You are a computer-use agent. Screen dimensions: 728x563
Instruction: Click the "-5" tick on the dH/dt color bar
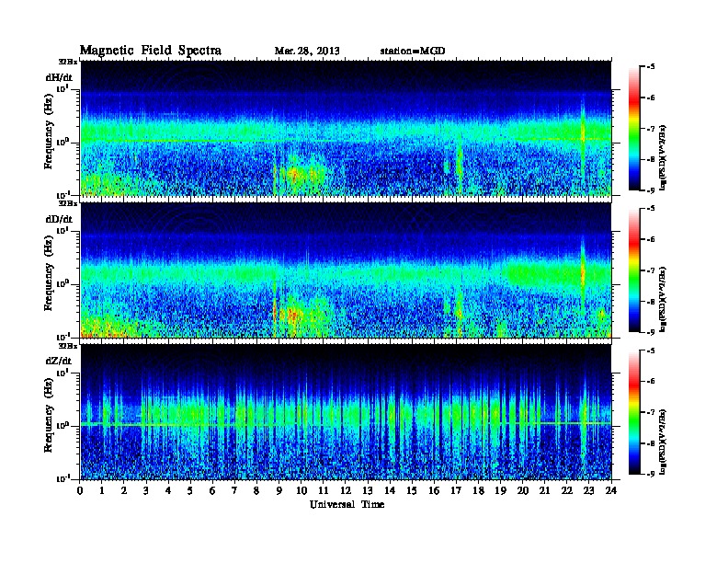pos(651,67)
